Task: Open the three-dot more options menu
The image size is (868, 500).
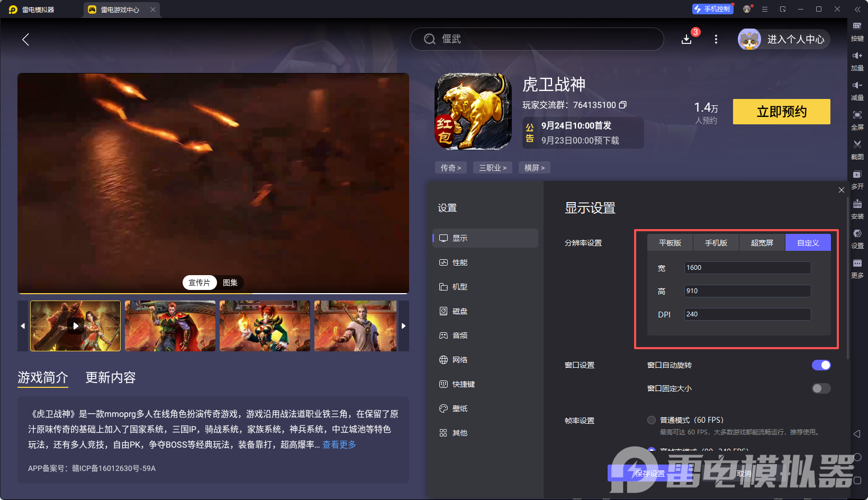Action: pyautogui.click(x=716, y=39)
